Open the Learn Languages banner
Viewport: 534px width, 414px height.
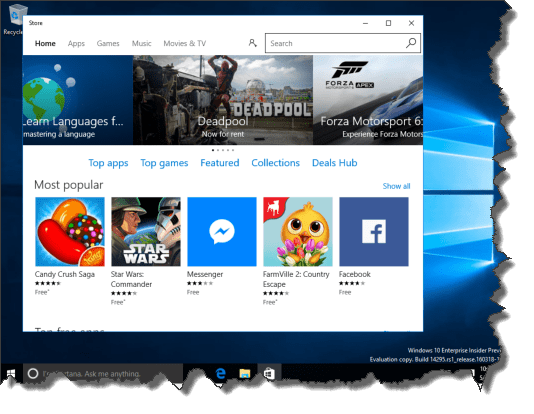click(78, 100)
